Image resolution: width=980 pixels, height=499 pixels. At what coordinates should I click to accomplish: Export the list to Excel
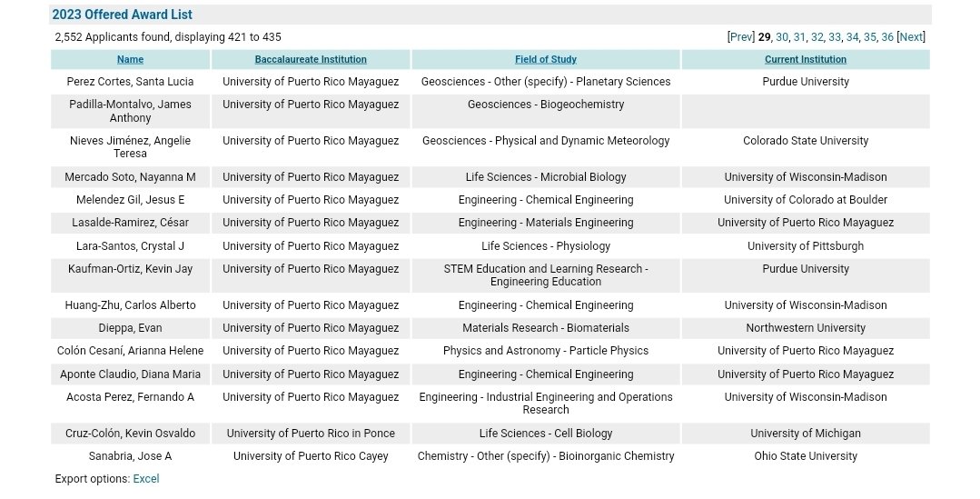[x=146, y=479]
